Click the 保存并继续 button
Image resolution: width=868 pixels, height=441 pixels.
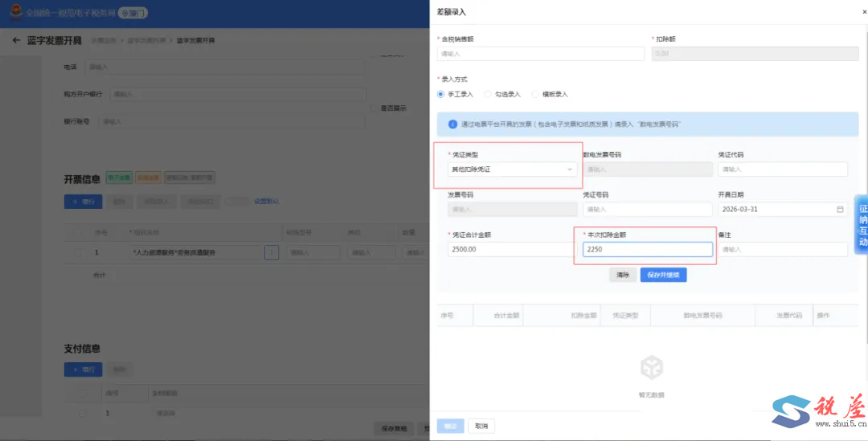pos(663,275)
